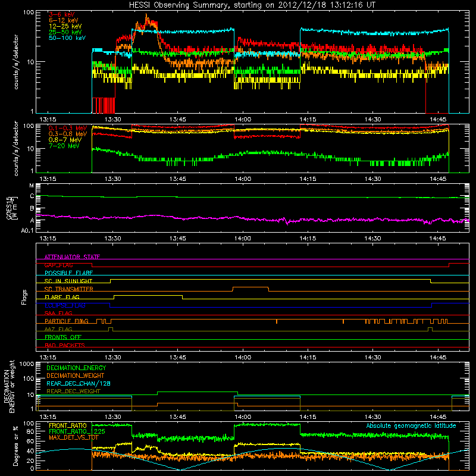Viewport: 476px width, 476px height.
Task: Click the Degrees or % axis label
Action: (15, 446)
